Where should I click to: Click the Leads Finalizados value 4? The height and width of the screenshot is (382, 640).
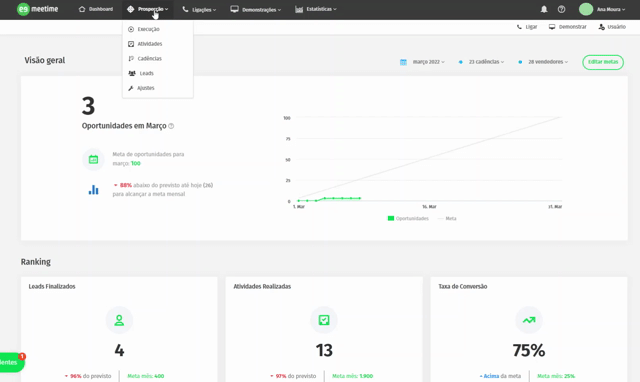point(119,350)
